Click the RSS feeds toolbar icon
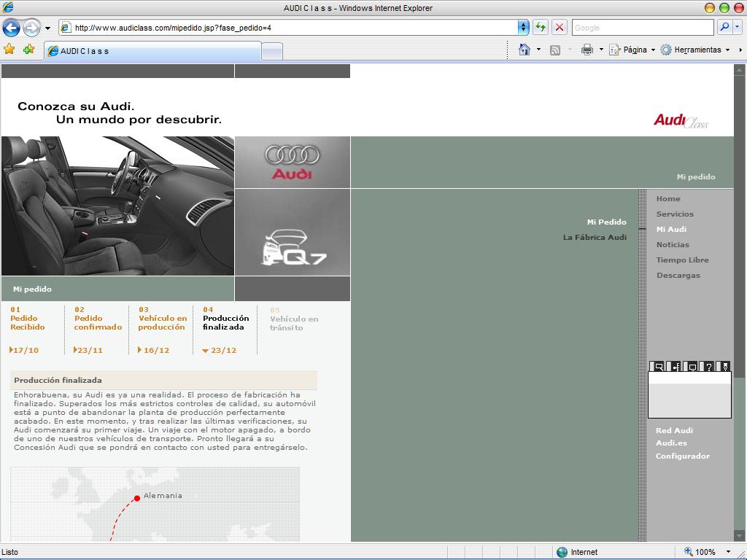 tap(555, 50)
